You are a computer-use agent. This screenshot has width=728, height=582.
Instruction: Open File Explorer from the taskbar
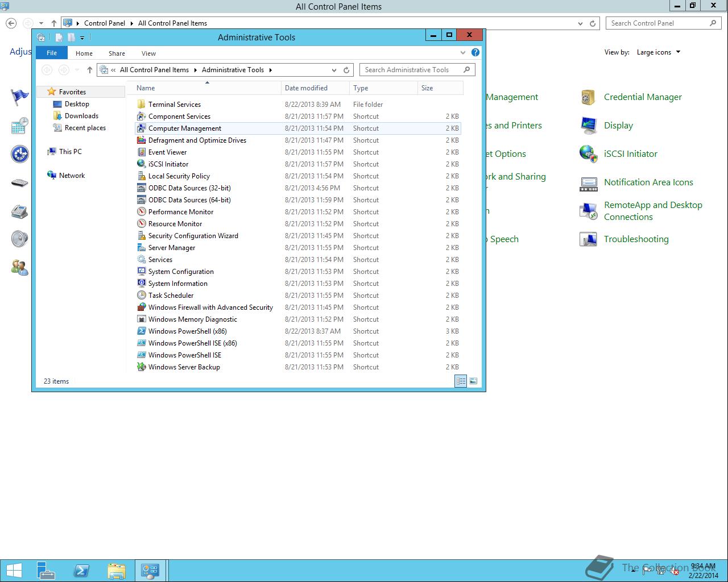tap(117, 571)
